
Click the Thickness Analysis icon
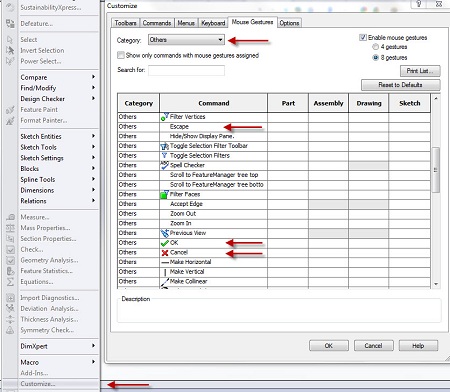10,319
